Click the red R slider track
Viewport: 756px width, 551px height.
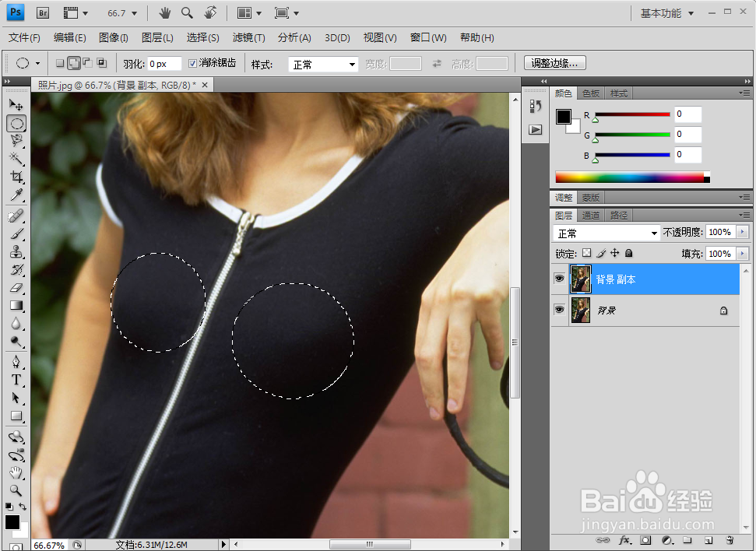(632, 114)
